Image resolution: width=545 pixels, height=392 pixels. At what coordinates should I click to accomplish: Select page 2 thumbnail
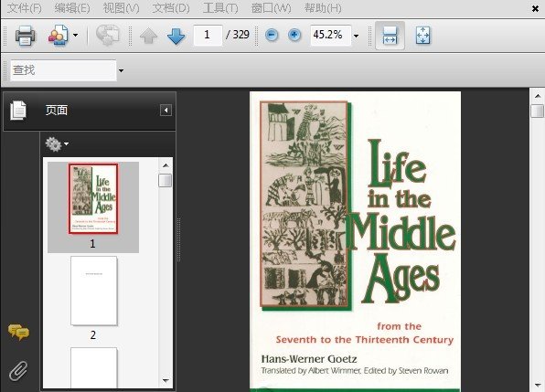tap(94, 291)
